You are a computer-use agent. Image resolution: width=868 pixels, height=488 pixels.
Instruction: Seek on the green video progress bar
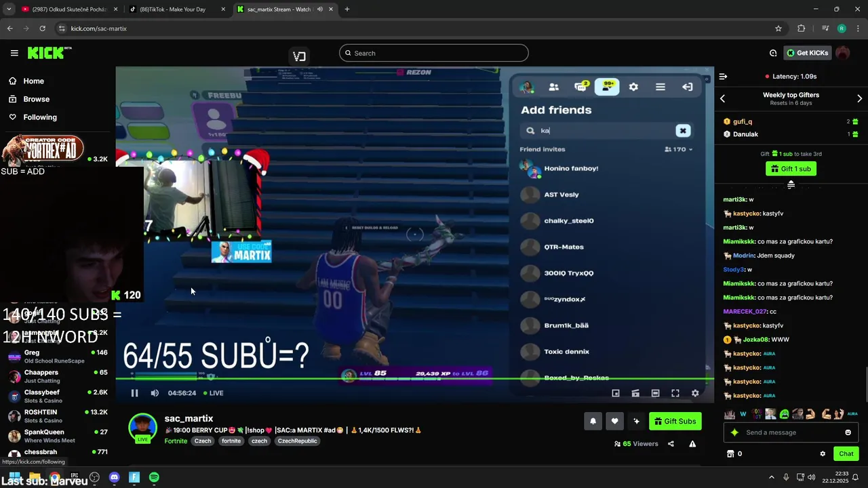click(414, 378)
